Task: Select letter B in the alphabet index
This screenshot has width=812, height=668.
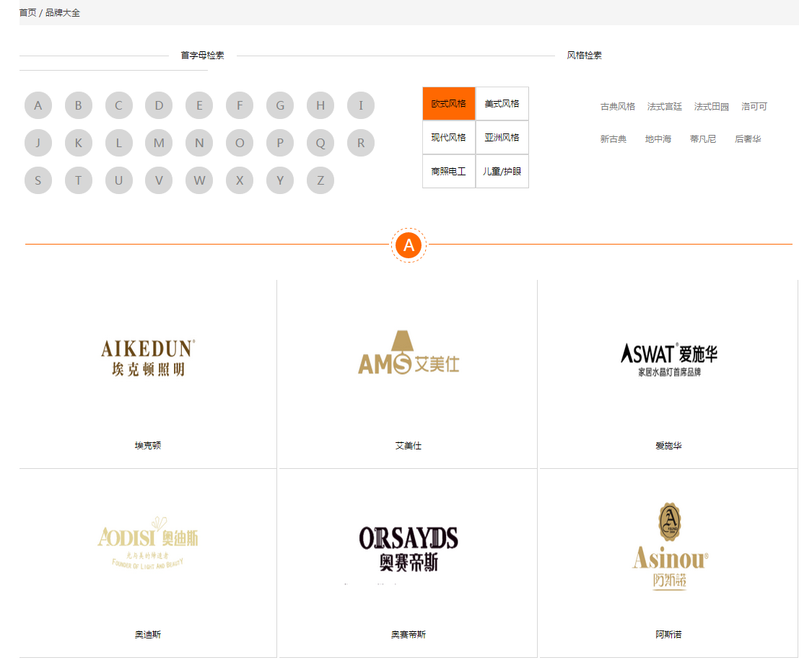Action: [79, 105]
